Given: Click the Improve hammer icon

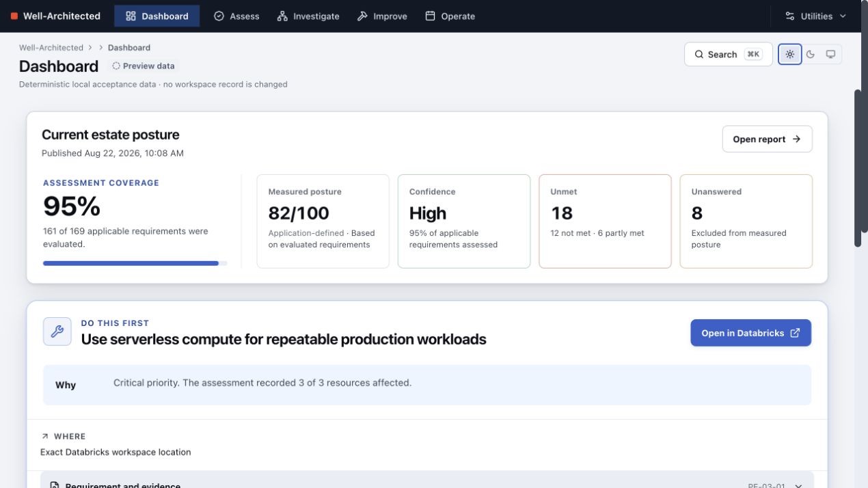Looking at the screenshot, I should click(362, 16).
